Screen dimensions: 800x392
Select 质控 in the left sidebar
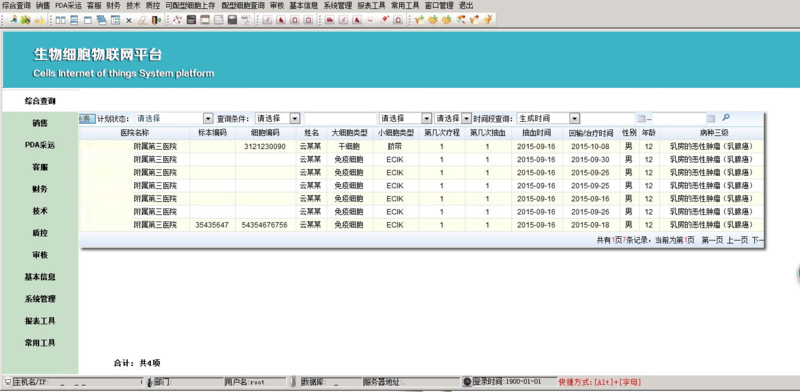click(40, 233)
